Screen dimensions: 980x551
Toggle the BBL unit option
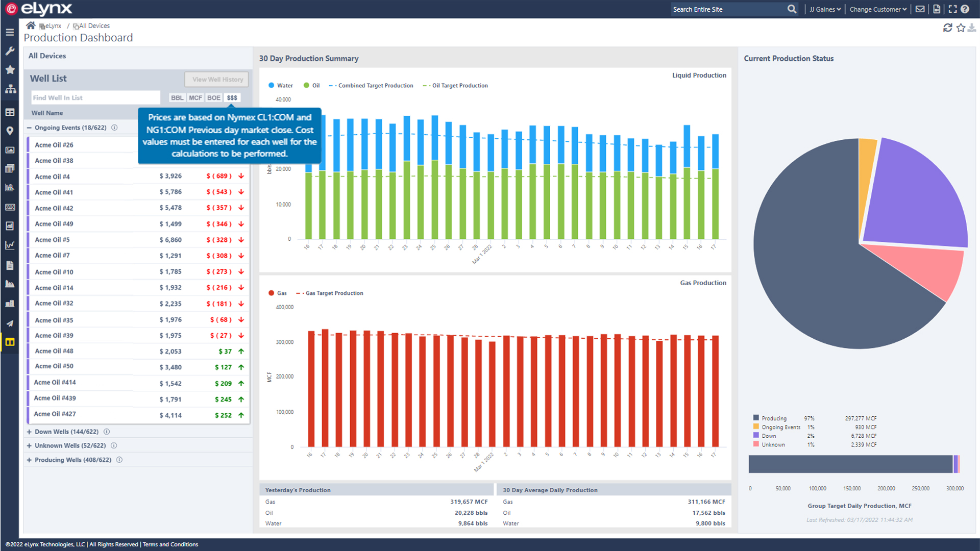[x=177, y=97]
